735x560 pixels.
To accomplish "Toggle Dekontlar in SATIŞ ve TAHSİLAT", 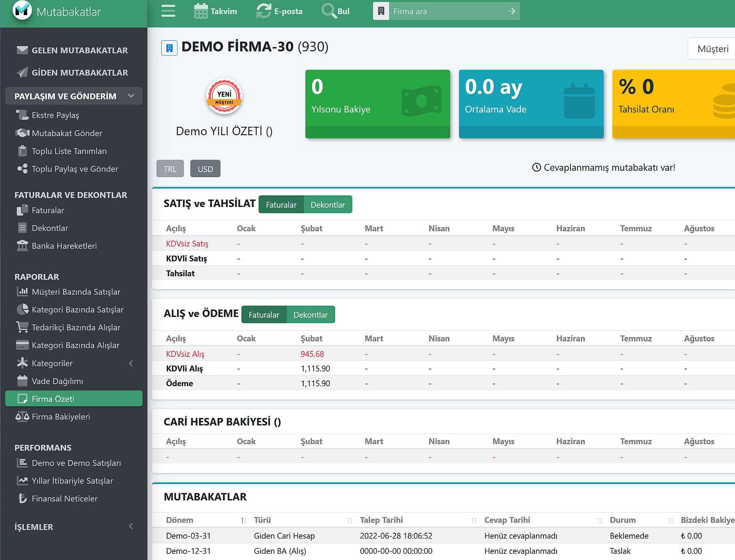I will tap(328, 205).
